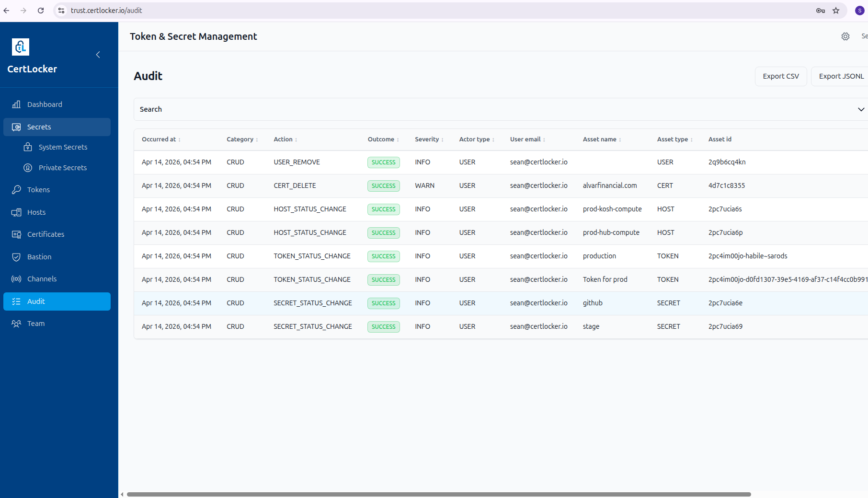This screenshot has height=498, width=868.
Task: Click asset name alvarfinancial.com
Action: tap(610, 185)
